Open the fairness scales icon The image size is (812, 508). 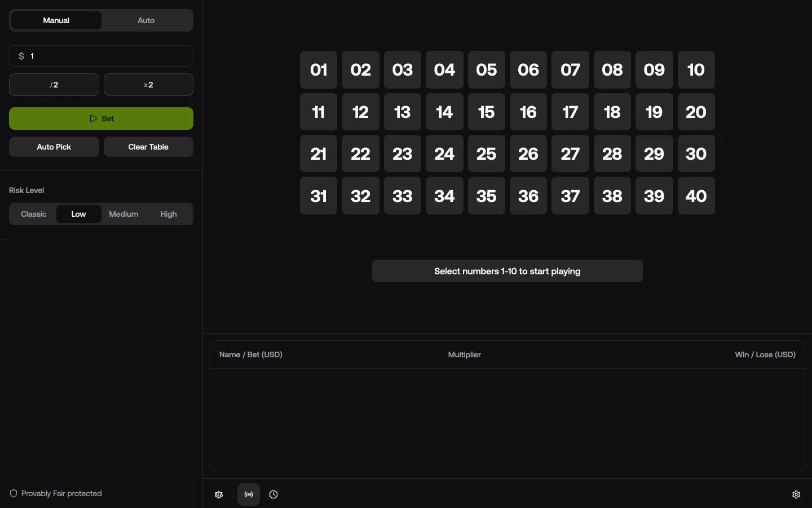pos(219,494)
